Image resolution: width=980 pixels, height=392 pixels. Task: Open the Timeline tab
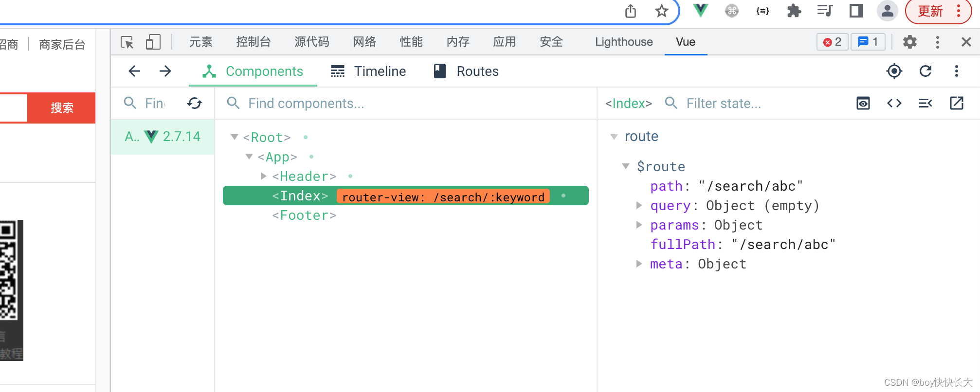point(368,71)
